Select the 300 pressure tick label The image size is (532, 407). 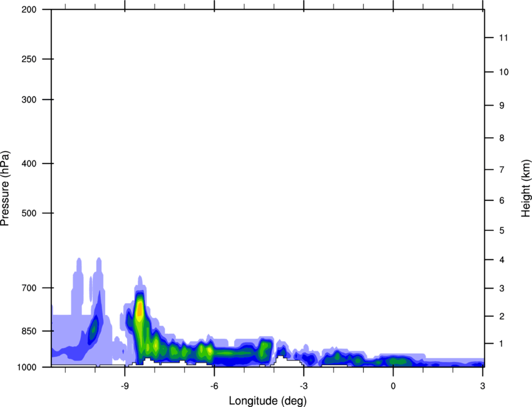click(x=29, y=100)
